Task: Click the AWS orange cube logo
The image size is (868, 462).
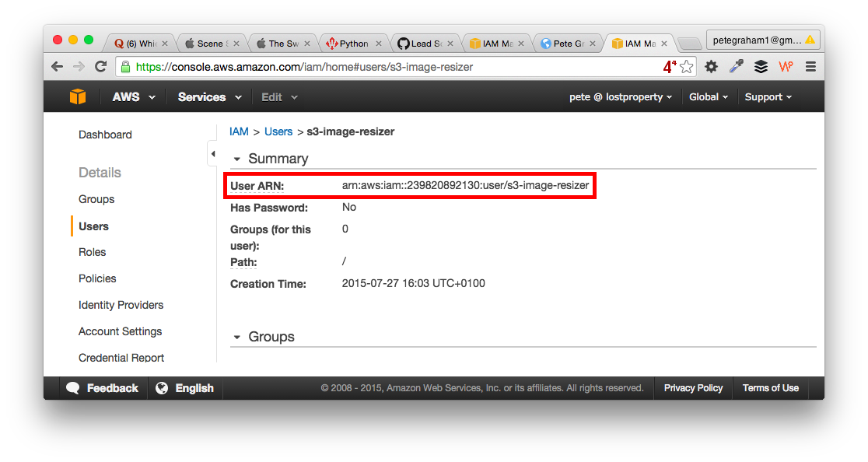Action: (78, 97)
